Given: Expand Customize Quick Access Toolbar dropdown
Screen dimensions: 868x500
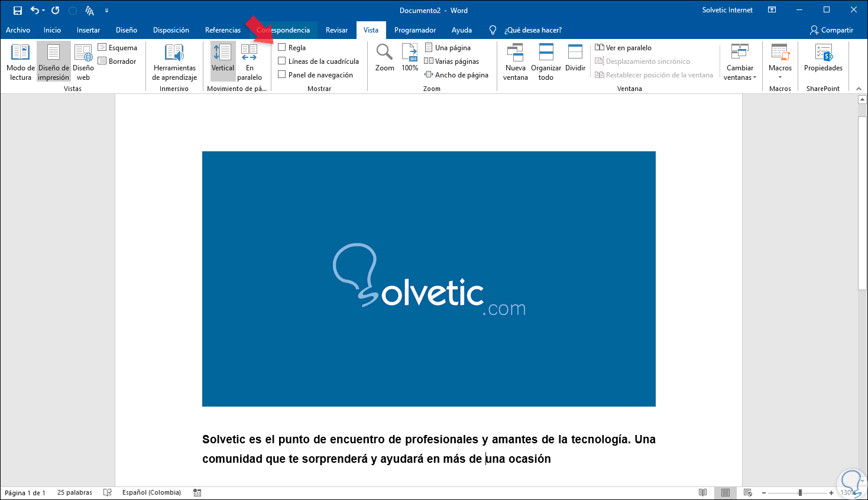Looking at the screenshot, I should point(106,11).
